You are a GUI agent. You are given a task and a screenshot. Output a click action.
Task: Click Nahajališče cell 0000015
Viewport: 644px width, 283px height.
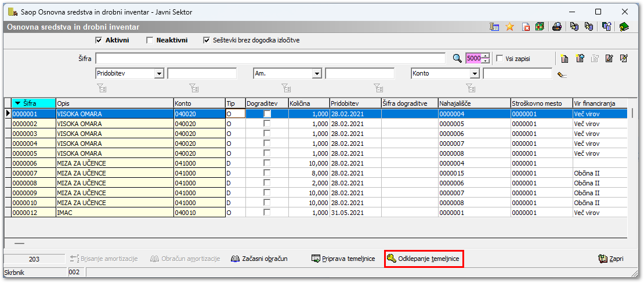click(474, 173)
